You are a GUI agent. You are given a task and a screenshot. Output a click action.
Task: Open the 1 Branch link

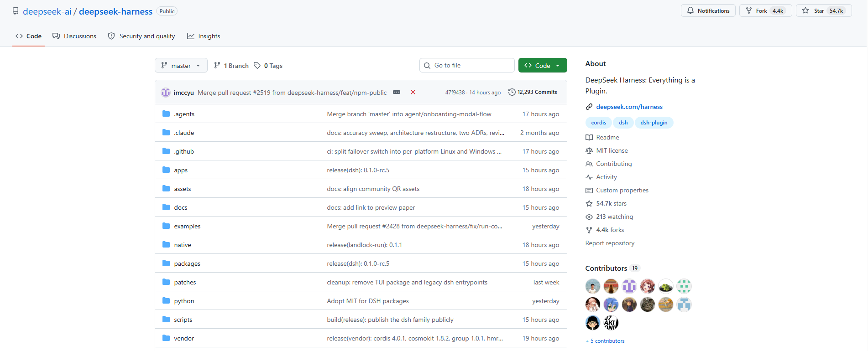tap(231, 66)
